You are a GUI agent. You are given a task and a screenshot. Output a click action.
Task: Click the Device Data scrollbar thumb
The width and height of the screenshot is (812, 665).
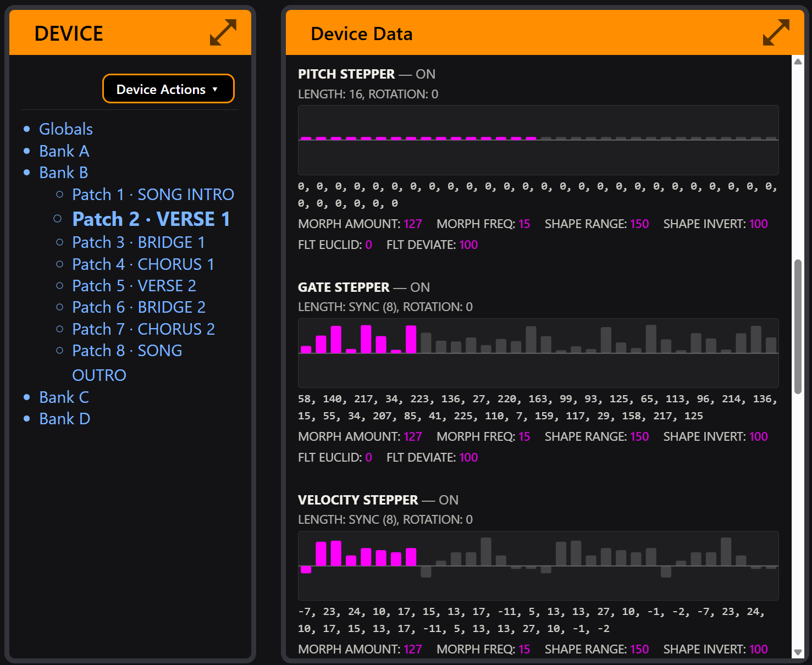point(798,326)
